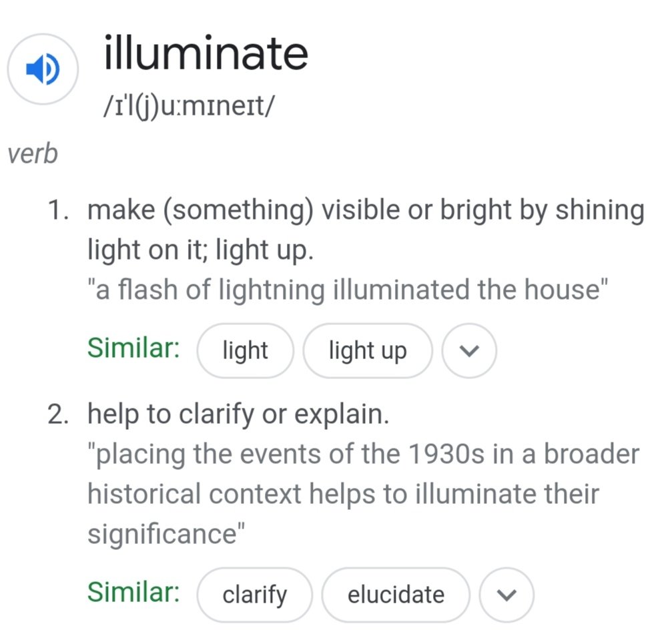672x632 pixels.
Task: Click the number 1 definition marker
Action: point(58,212)
